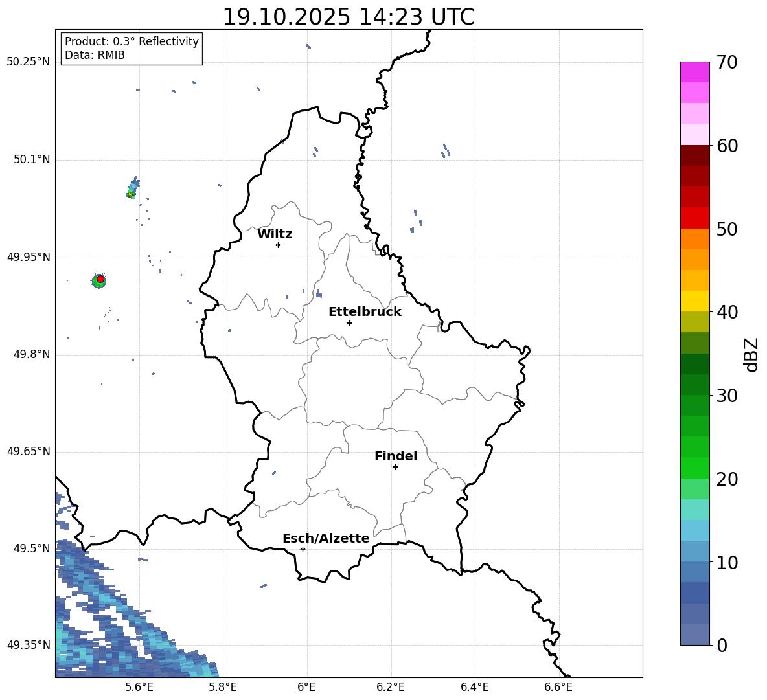Click the 49.65°N latitude label
Viewport: 767px width, 700px height.
point(29,451)
